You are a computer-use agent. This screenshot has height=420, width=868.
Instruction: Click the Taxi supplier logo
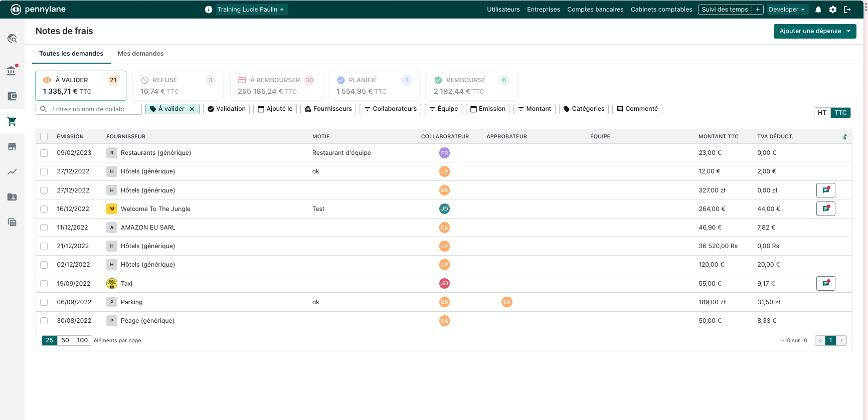pos(112,284)
